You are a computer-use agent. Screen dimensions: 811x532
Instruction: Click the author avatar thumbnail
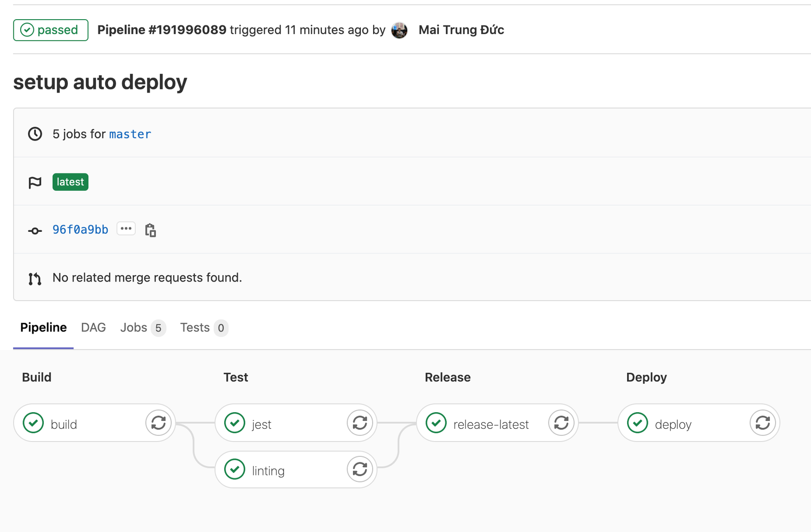click(x=400, y=30)
